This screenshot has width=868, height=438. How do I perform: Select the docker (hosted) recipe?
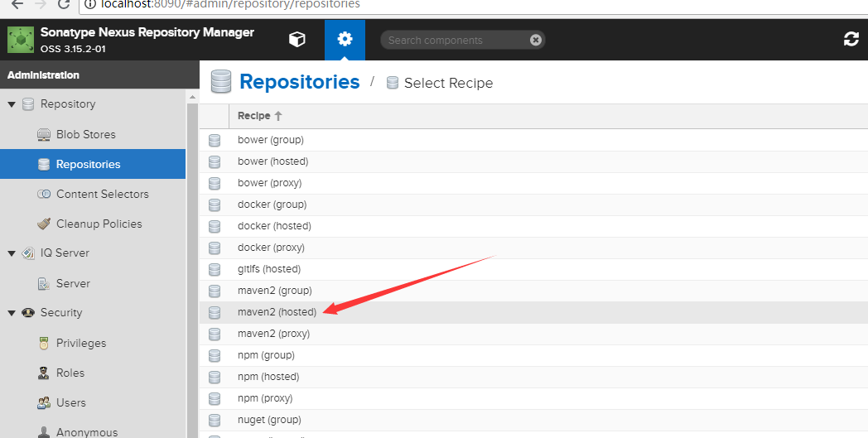[x=533, y=227]
